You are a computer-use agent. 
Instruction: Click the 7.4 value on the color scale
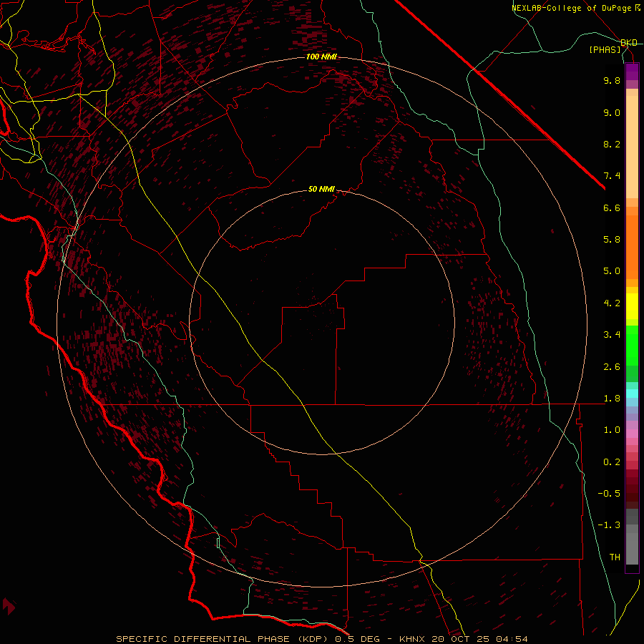click(612, 176)
